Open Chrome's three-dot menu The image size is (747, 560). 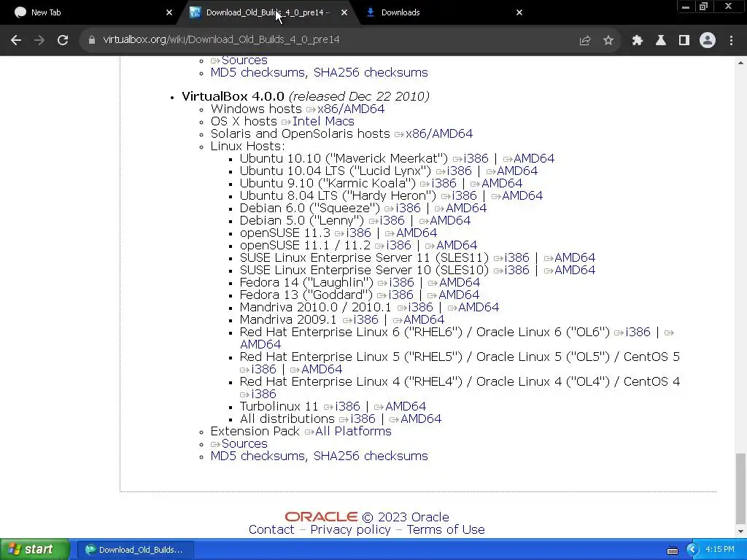coord(731,41)
